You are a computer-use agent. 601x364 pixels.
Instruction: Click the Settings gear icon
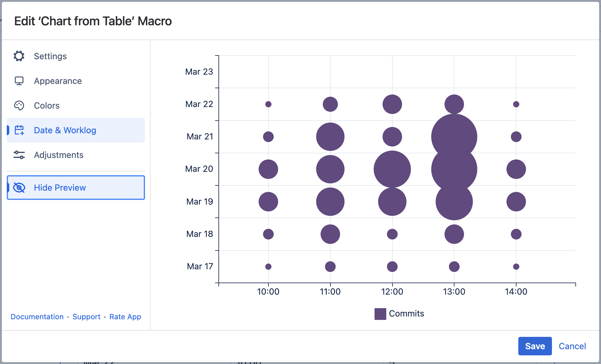[19, 56]
